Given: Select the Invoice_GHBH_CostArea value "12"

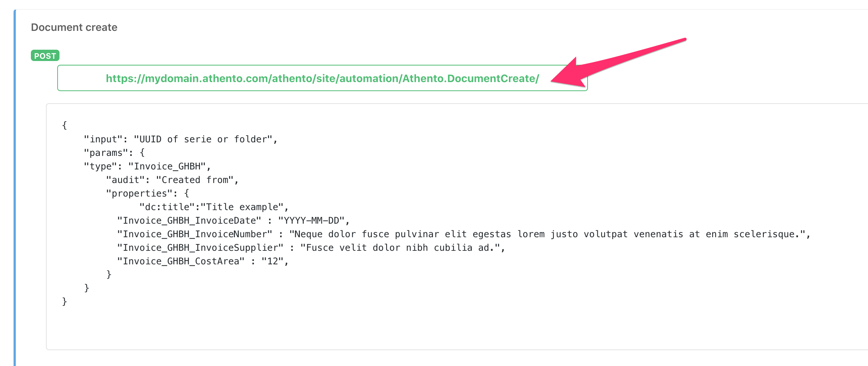Looking at the screenshot, I should click(x=276, y=261).
